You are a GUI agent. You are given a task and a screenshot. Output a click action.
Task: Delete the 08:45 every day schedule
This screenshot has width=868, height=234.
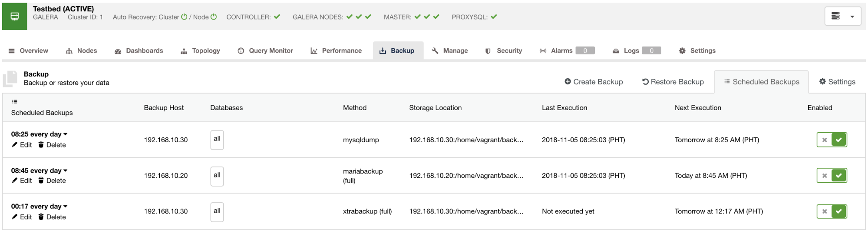(x=52, y=181)
